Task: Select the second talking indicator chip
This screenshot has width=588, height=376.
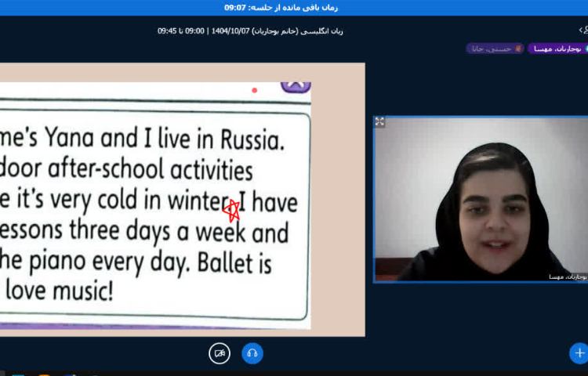Action: pyautogui.click(x=495, y=49)
